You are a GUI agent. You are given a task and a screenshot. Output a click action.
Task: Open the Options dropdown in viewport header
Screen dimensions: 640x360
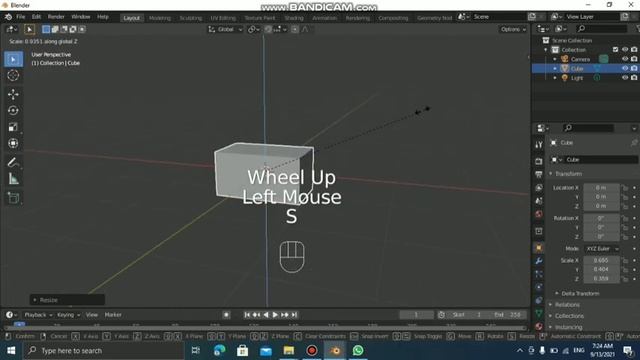click(513, 29)
